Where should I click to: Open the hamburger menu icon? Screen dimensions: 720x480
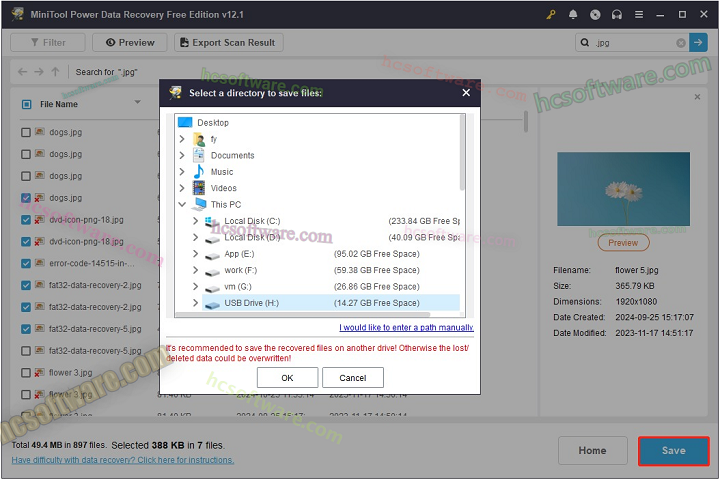coord(639,15)
